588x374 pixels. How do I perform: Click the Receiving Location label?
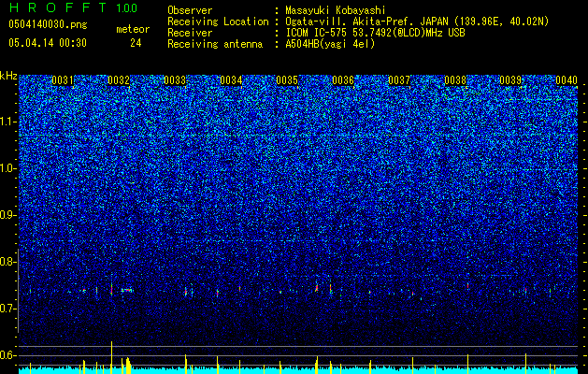coord(218,22)
